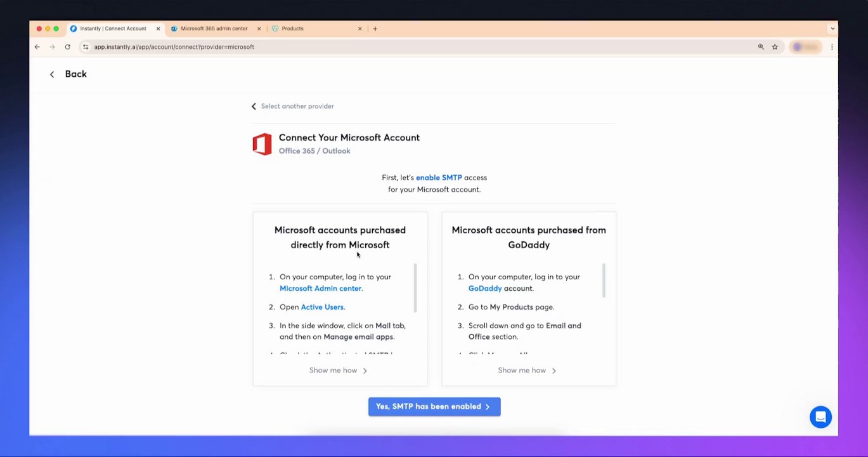Switch to Microsoft 365 admin center tab

(x=214, y=29)
